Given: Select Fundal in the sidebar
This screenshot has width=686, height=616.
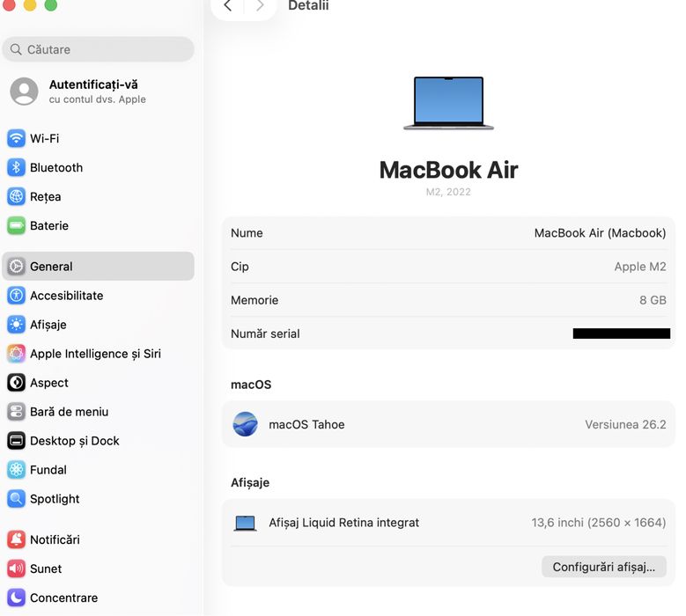Looking at the screenshot, I should point(98,470).
